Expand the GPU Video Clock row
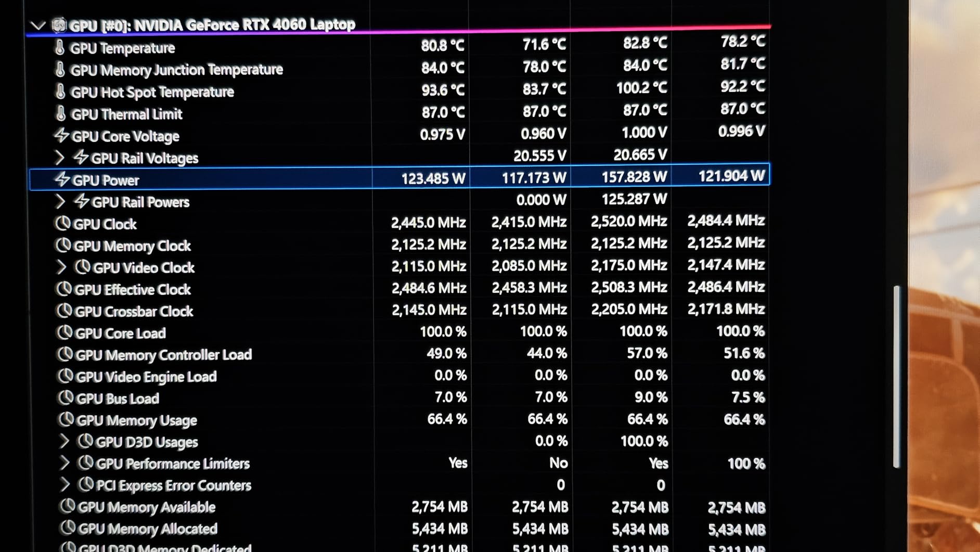Viewport: 980px width, 552px height. point(61,267)
